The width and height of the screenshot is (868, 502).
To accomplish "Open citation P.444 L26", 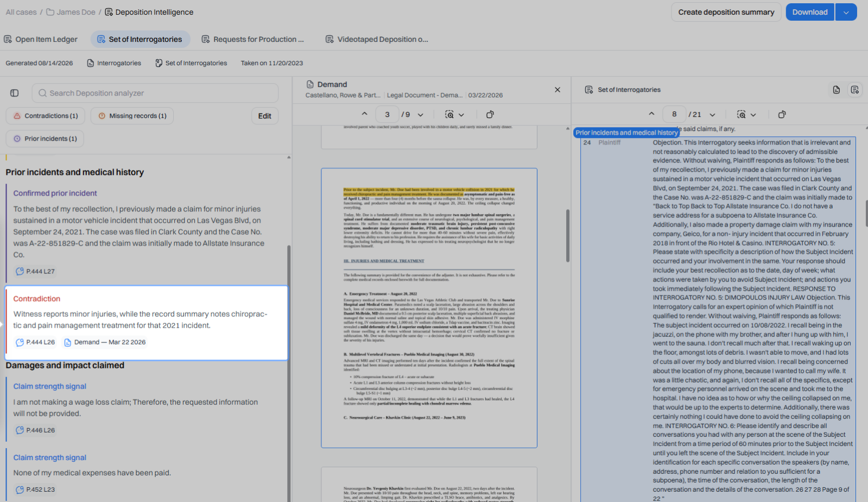I will [x=35, y=342].
